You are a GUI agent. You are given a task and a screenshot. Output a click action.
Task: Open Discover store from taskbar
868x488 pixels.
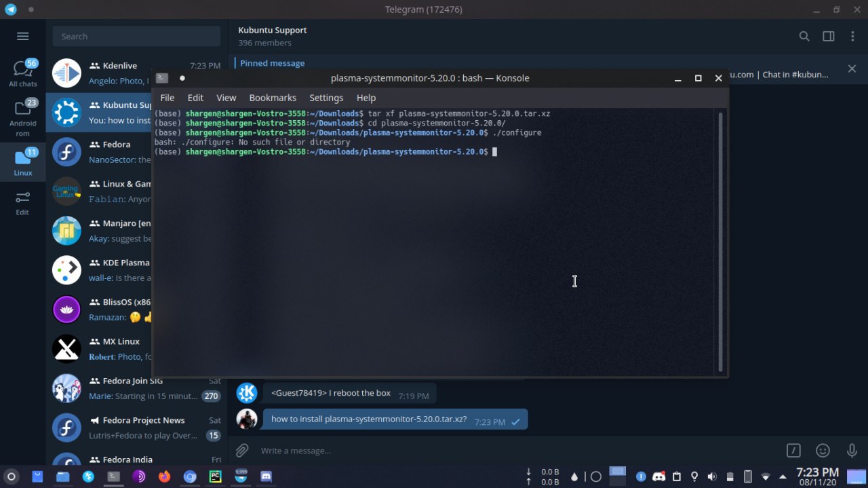pos(37,476)
